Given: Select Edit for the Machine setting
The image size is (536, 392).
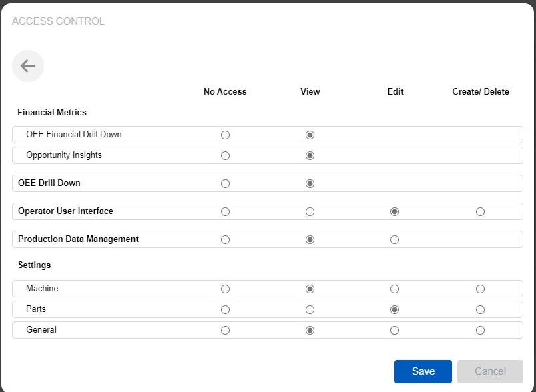Looking at the screenshot, I should (x=394, y=289).
